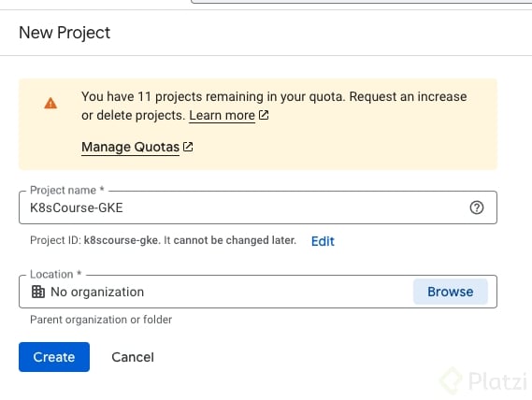
Task: Click the quota warning message text
Action: click(x=274, y=106)
